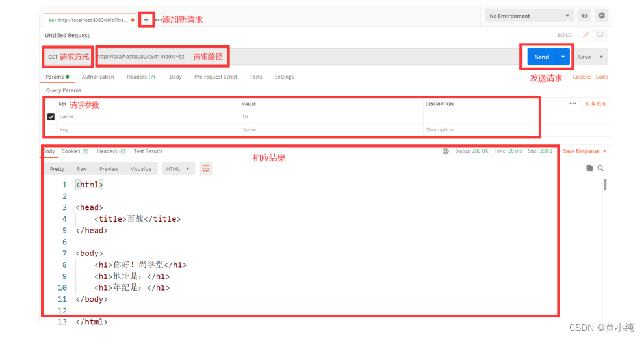Click the BUILD mode label

(x=564, y=35)
